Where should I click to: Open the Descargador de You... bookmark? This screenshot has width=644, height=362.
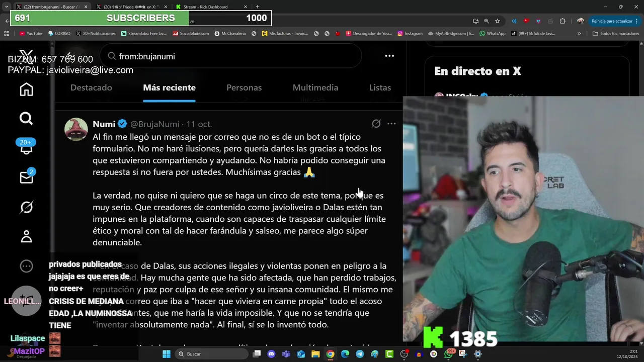[x=368, y=33]
